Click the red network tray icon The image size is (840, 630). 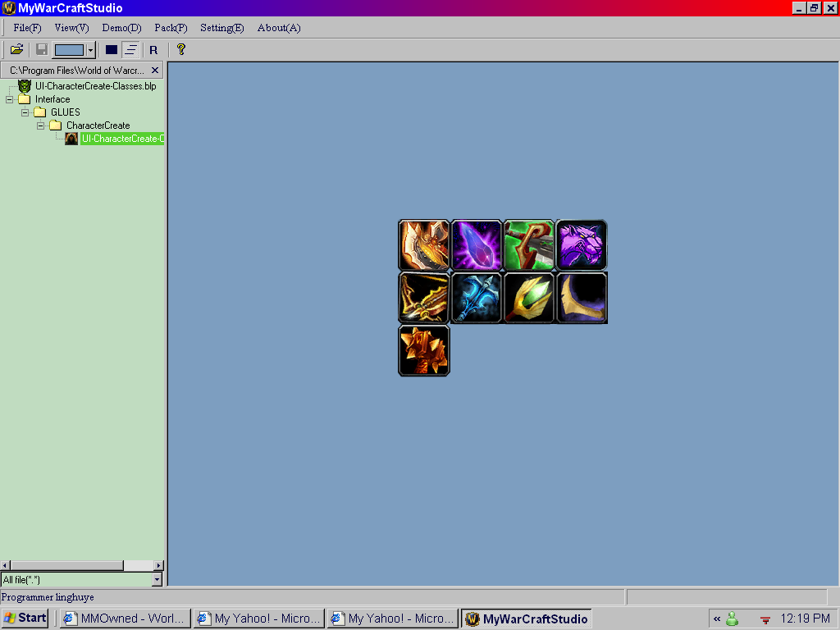[x=765, y=620]
